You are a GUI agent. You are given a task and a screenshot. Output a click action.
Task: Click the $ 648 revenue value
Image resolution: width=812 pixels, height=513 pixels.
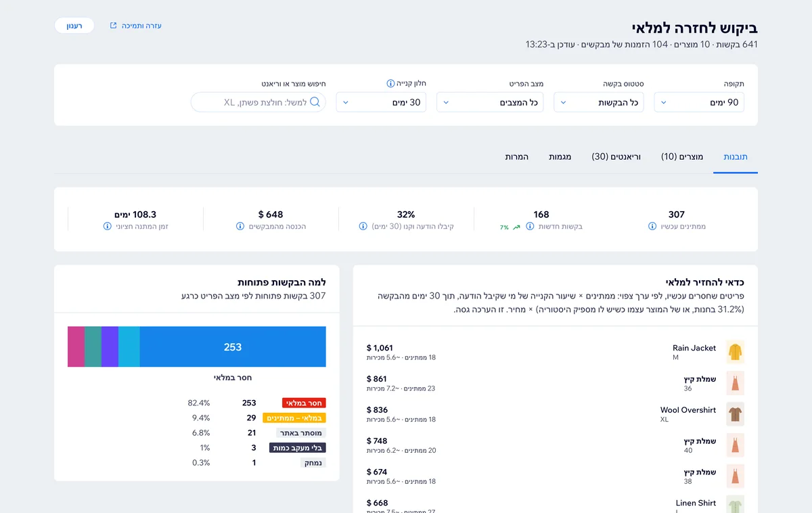(x=271, y=215)
